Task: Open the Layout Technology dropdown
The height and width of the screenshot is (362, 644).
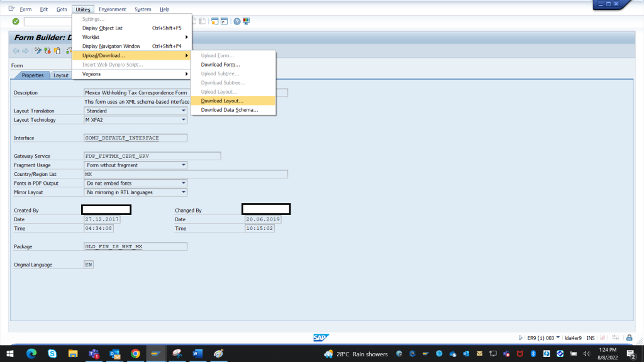Action: 184,120
